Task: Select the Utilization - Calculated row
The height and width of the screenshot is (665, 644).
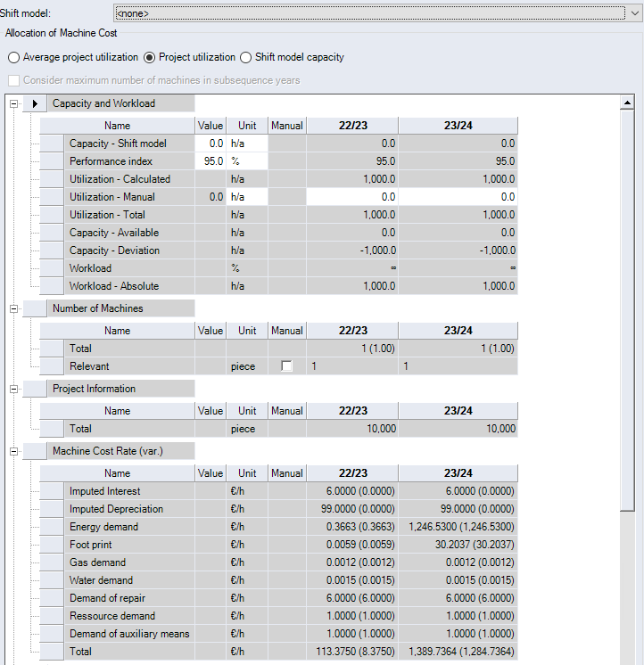Action: click(278, 179)
